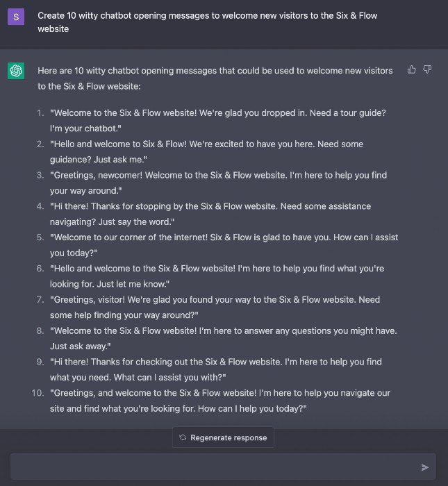Click the response intro line 'Here are 10 witty'
The width and height of the screenshot is (448, 486).
point(215,78)
